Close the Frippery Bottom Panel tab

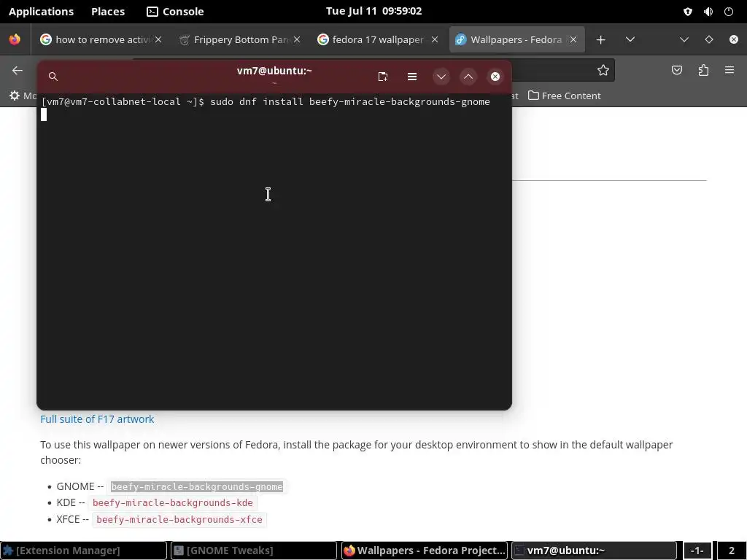click(297, 39)
